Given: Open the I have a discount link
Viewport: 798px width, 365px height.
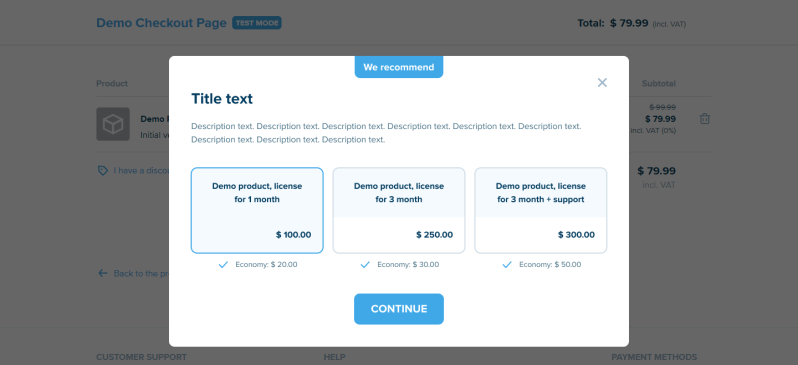Looking at the screenshot, I should pyautogui.click(x=141, y=171).
